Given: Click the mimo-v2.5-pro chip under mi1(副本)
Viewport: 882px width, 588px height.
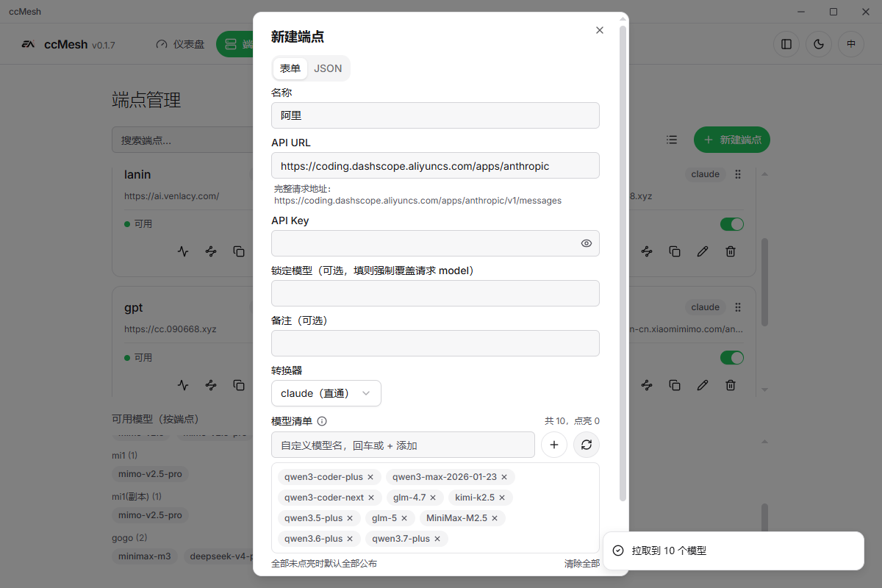Looking at the screenshot, I should pyautogui.click(x=150, y=515).
